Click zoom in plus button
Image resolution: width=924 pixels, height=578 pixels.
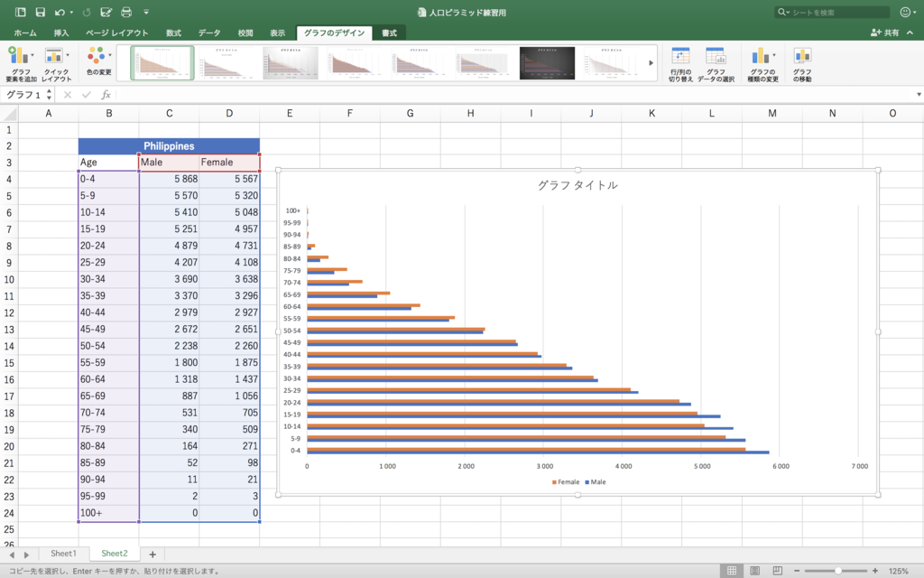(x=875, y=571)
